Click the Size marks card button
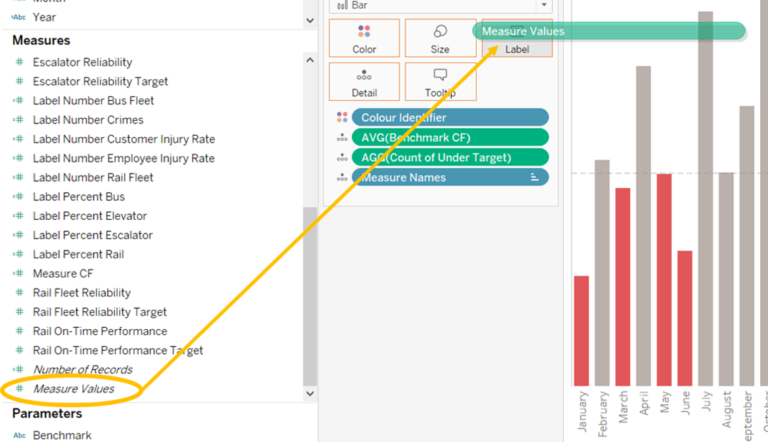Screen dimensions: 768x442 point(440,38)
